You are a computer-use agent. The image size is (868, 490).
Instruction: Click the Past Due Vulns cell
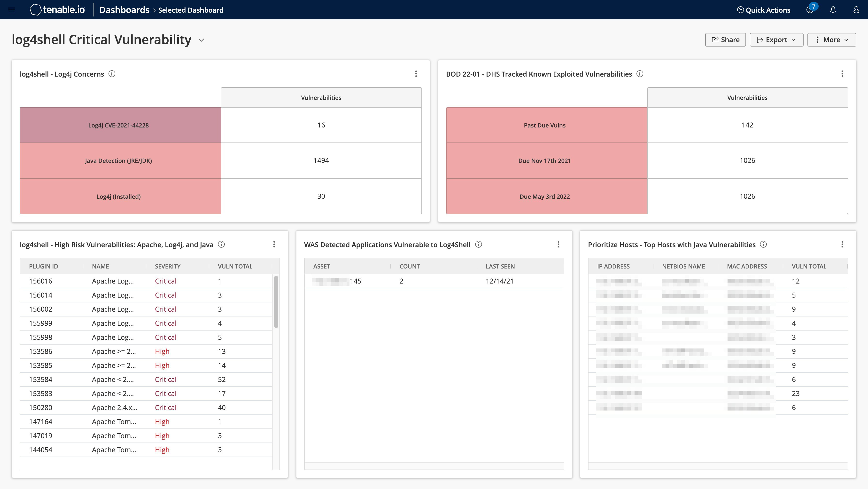pyautogui.click(x=547, y=125)
